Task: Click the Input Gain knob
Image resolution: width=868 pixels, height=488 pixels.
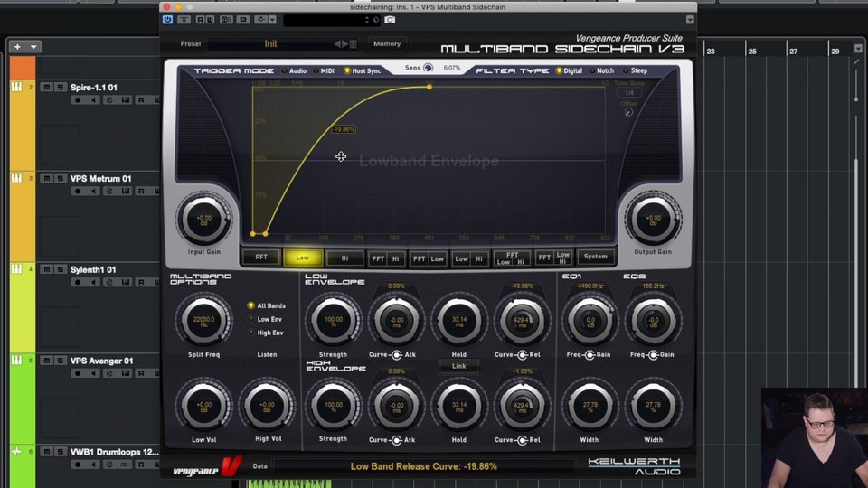Action: pyautogui.click(x=203, y=219)
